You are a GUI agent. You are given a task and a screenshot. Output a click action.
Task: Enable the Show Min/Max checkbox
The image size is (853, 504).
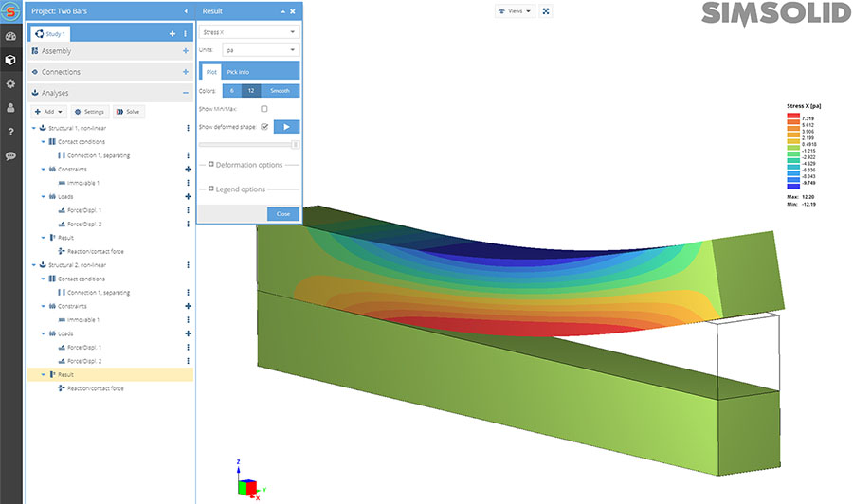pos(264,109)
